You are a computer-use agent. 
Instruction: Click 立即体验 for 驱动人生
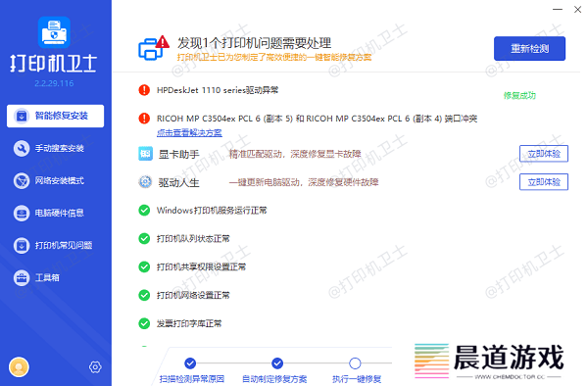(x=544, y=182)
